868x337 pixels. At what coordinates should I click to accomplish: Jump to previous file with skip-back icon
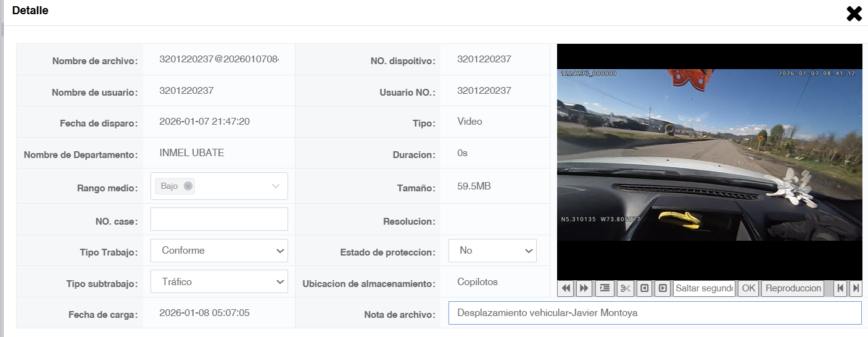(840, 288)
